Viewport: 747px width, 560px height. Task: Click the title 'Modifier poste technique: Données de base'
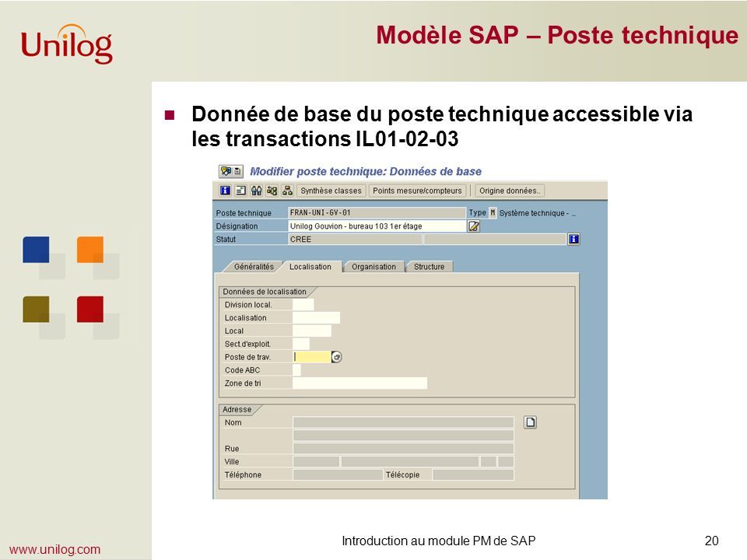click(366, 171)
